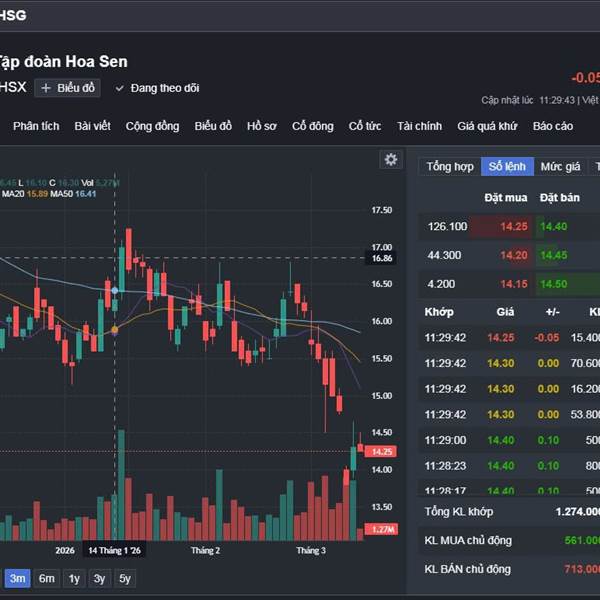The image size is (600, 600).
Task: Select 3y chart time range
Action: [x=99, y=578]
